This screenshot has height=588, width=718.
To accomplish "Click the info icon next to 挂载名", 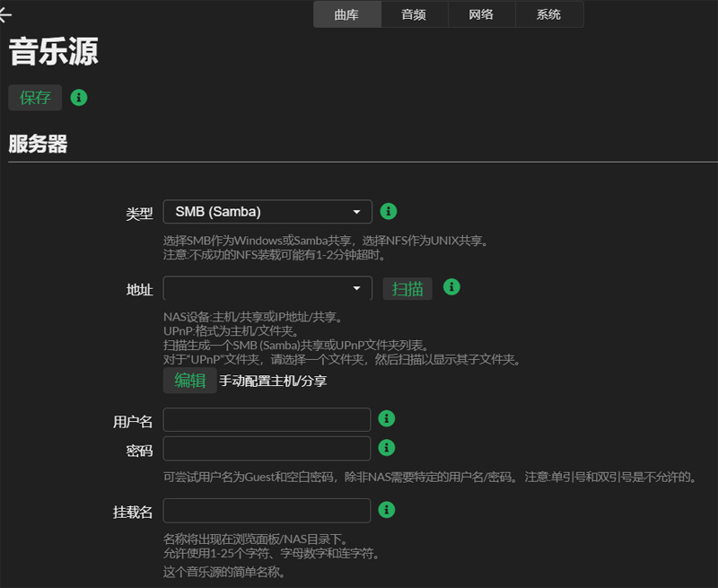I will point(388,510).
